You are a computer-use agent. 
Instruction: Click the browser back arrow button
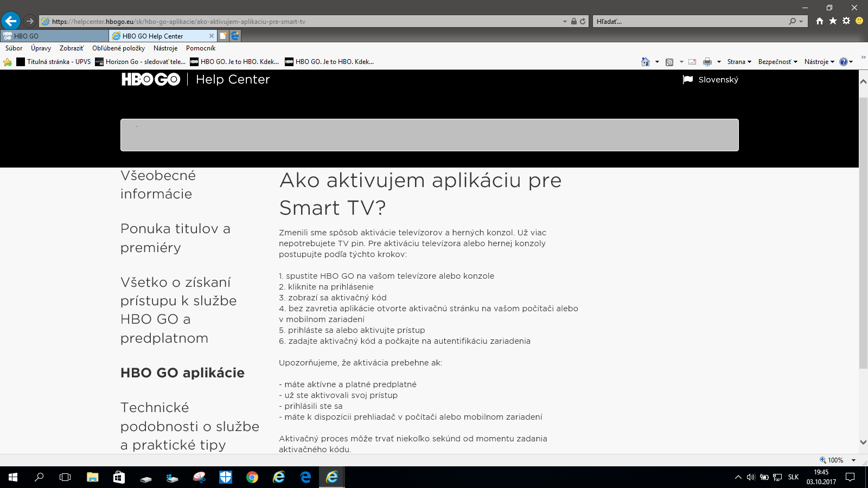(11, 21)
